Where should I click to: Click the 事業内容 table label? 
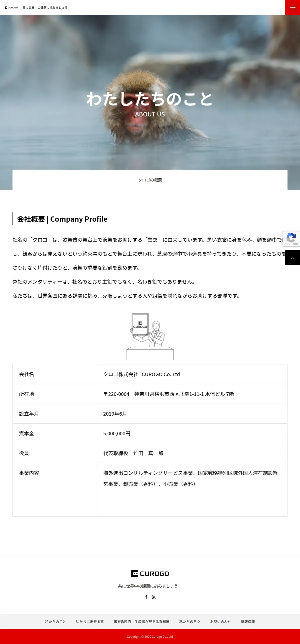pos(55,490)
